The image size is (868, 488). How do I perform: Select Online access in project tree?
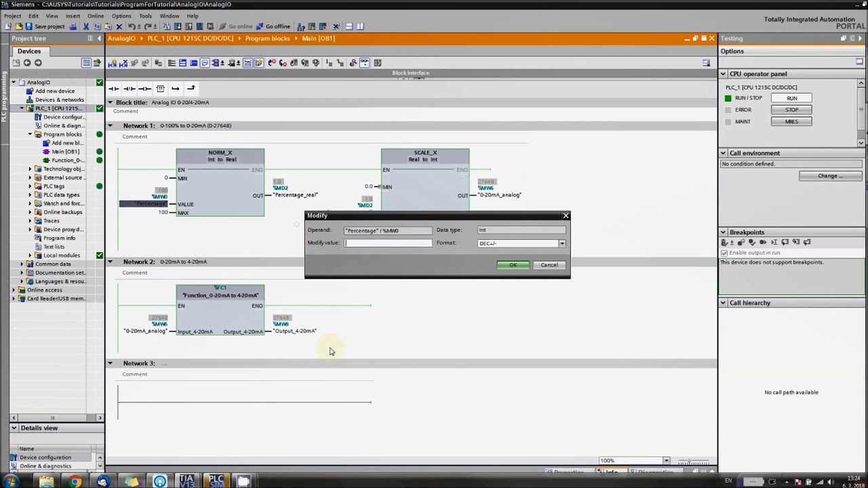pos(44,290)
